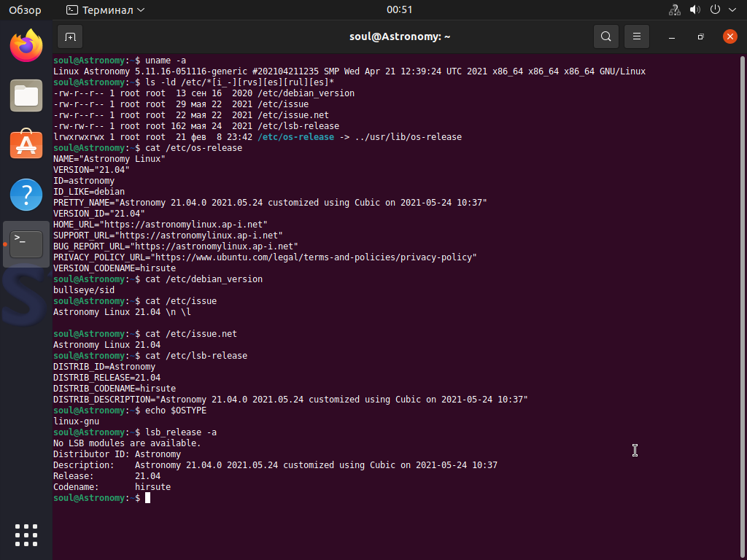Image resolution: width=747 pixels, height=560 pixels.
Task: Click the 'cat /etc/debian_version' command
Action: (204, 279)
